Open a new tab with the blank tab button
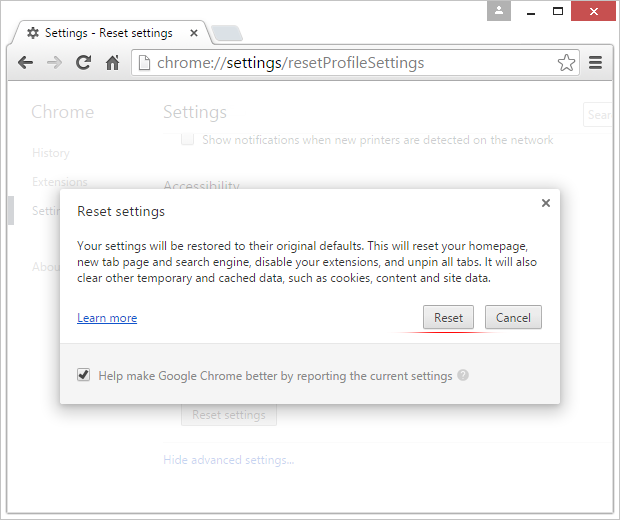The width and height of the screenshot is (620, 520). [x=227, y=33]
